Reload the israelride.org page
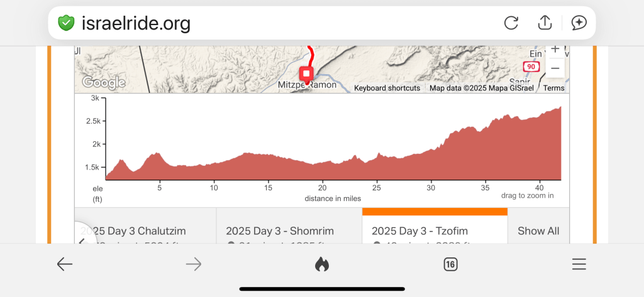Image resolution: width=644 pixels, height=297 pixels. pyautogui.click(x=511, y=23)
